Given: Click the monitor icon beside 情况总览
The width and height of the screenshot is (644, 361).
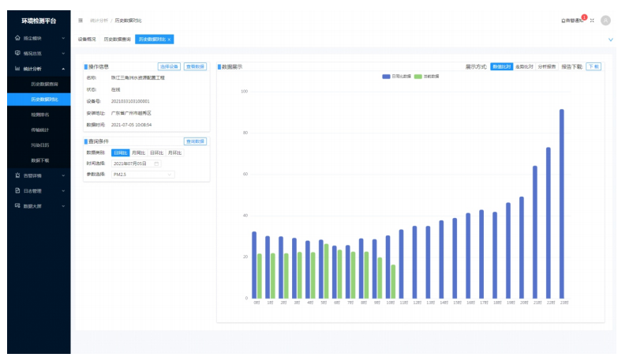Looking at the screenshot, I should coord(17,53).
